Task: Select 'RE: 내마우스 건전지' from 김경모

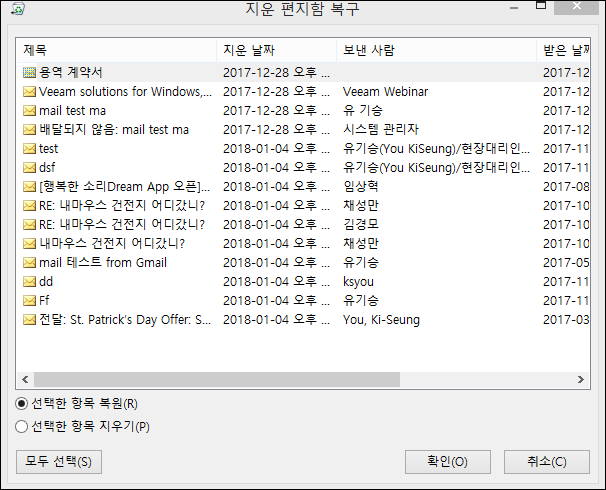Action: click(122, 225)
